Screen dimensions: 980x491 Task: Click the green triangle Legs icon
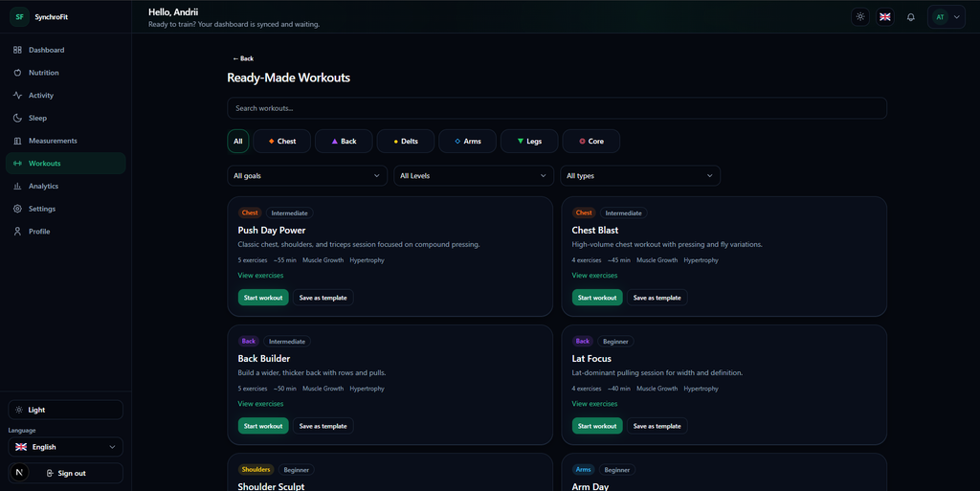click(x=520, y=142)
